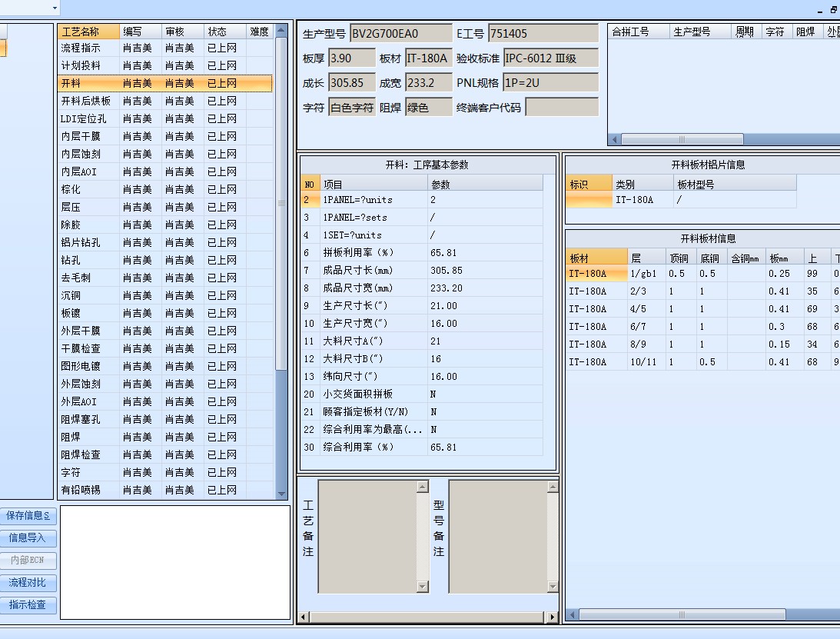Click the 生产型号 input field

(401, 34)
